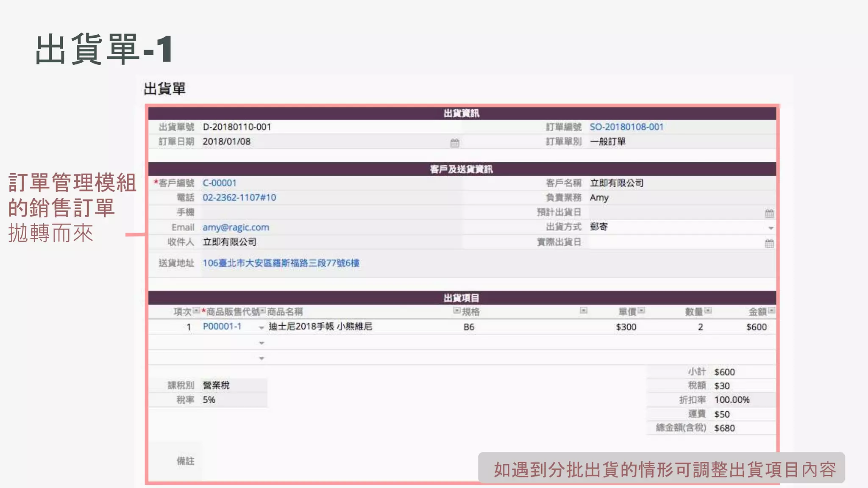Click the 折扣率 value 100.00%
The width and height of the screenshot is (868, 488).
[732, 400]
